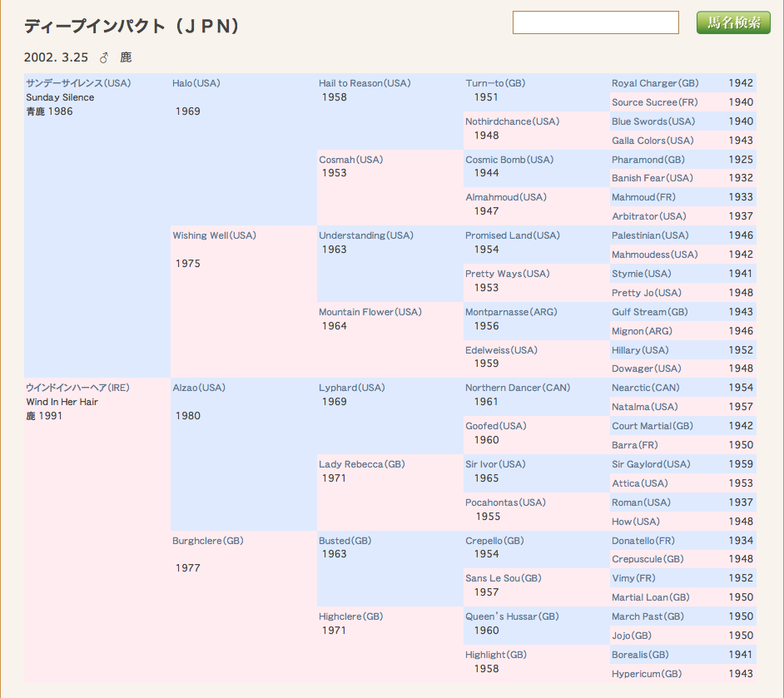The width and height of the screenshot is (784, 698).
Task: Click Mahmoud(FR) ancestor link
Action: [x=643, y=197]
